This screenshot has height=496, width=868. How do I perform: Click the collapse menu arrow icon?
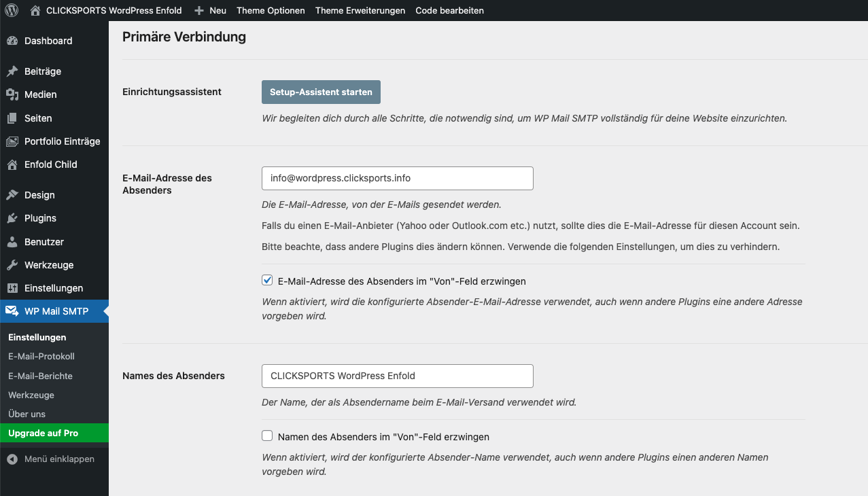pos(12,459)
